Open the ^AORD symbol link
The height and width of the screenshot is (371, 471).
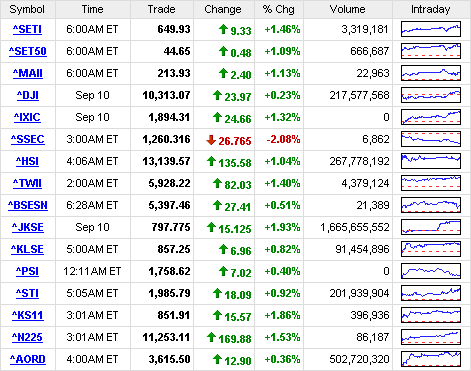tap(28, 359)
